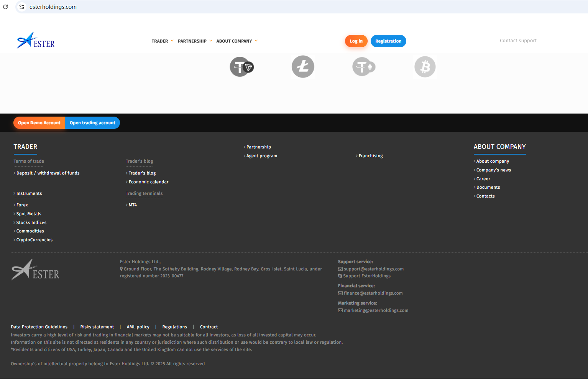Open Demo Account via the orange button
This screenshot has width=588, height=379.
pos(39,123)
